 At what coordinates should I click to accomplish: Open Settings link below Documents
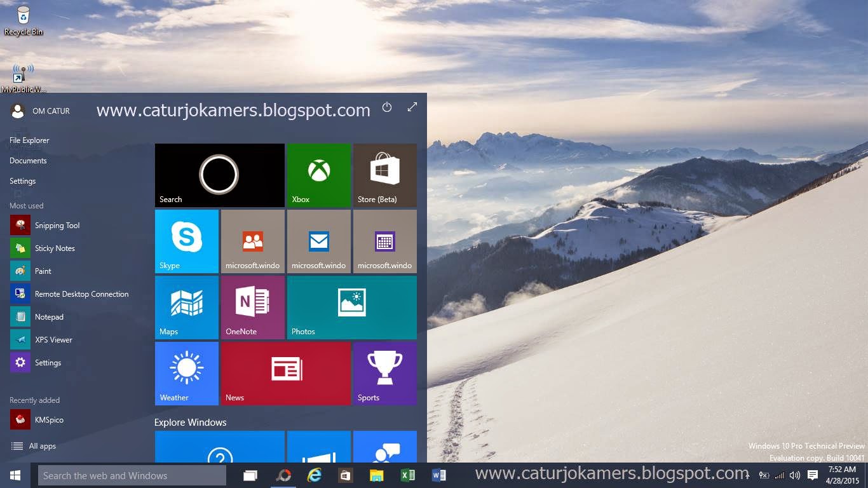pyautogui.click(x=22, y=181)
